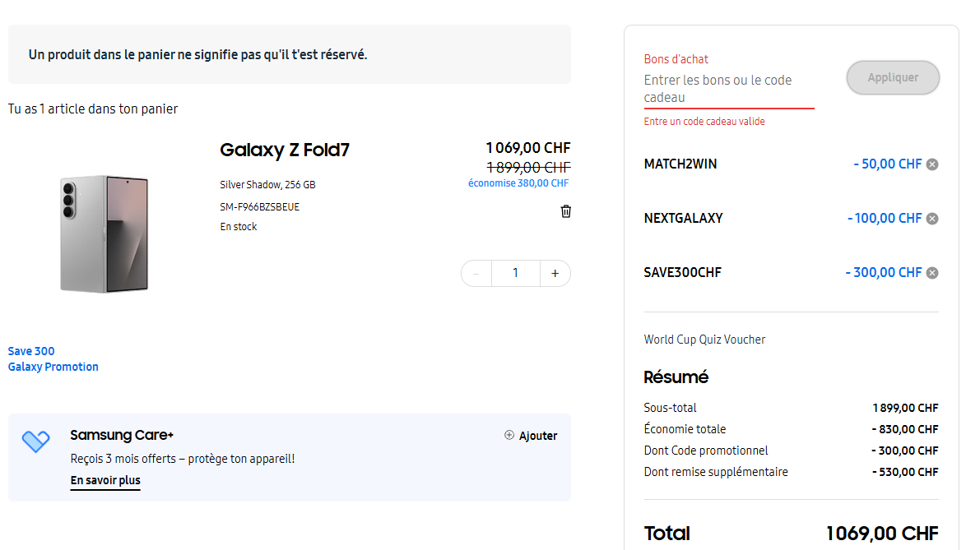This screenshot has height=550, width=980.
Task: Open the Galaxy Promotion link
Action: (x=53, y=367)
